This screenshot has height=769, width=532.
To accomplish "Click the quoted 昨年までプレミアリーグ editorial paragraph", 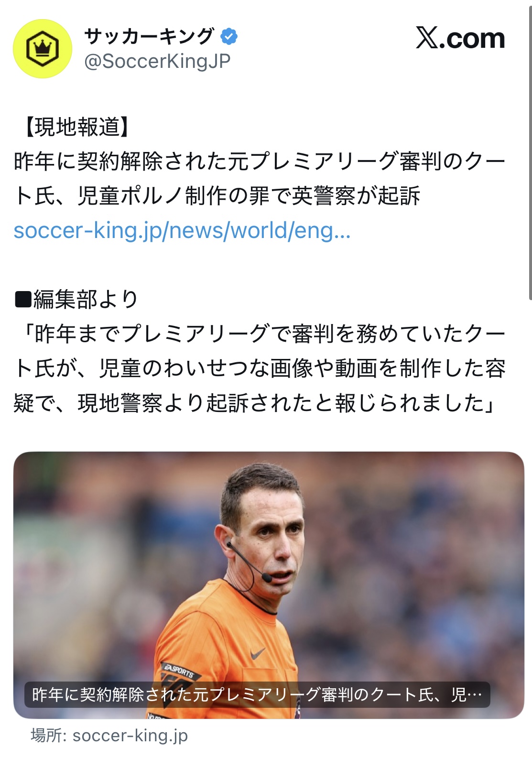I will coord(260,368).
